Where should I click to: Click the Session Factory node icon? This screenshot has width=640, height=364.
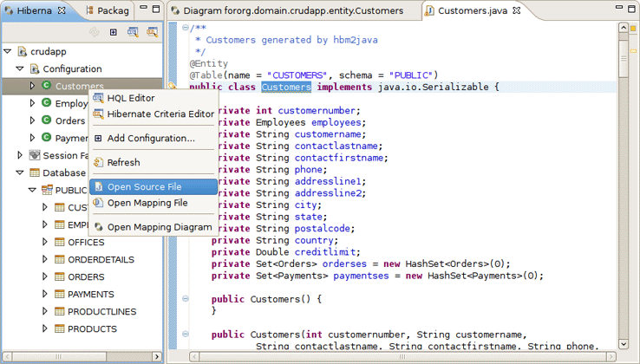(35, 155)
